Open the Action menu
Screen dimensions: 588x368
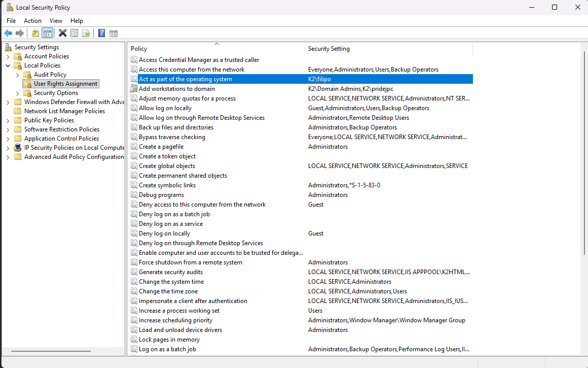point(32,21)
